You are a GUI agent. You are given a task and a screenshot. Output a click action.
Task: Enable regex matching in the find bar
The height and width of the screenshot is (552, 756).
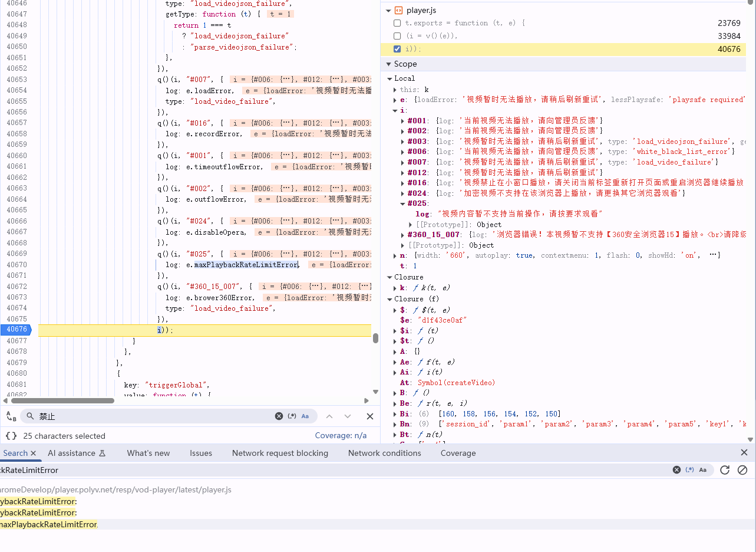[292, 416]
